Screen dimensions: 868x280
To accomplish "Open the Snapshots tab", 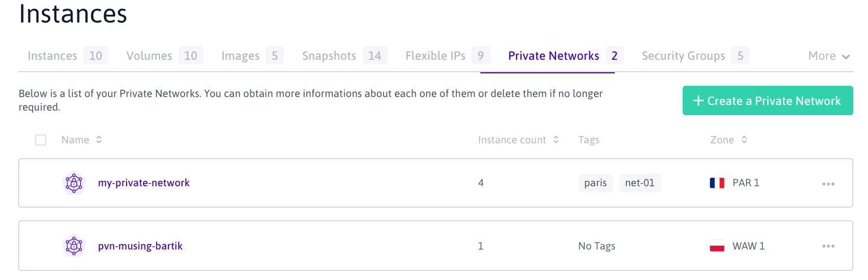I will pos(329,56).
